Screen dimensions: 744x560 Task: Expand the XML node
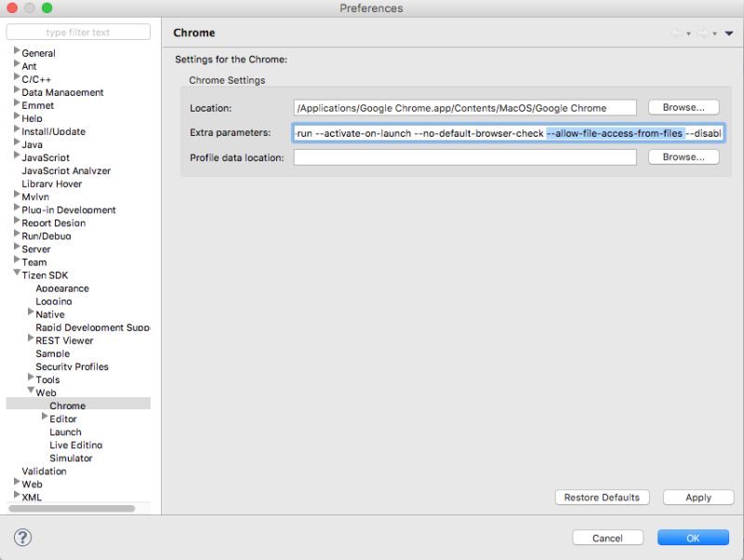tap(17, 494)
